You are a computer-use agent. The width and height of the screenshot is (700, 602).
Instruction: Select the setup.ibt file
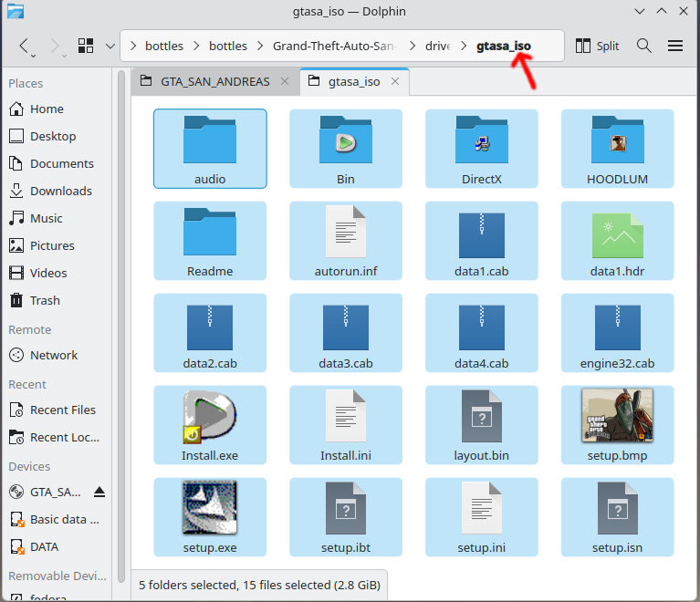pos(346,517)
